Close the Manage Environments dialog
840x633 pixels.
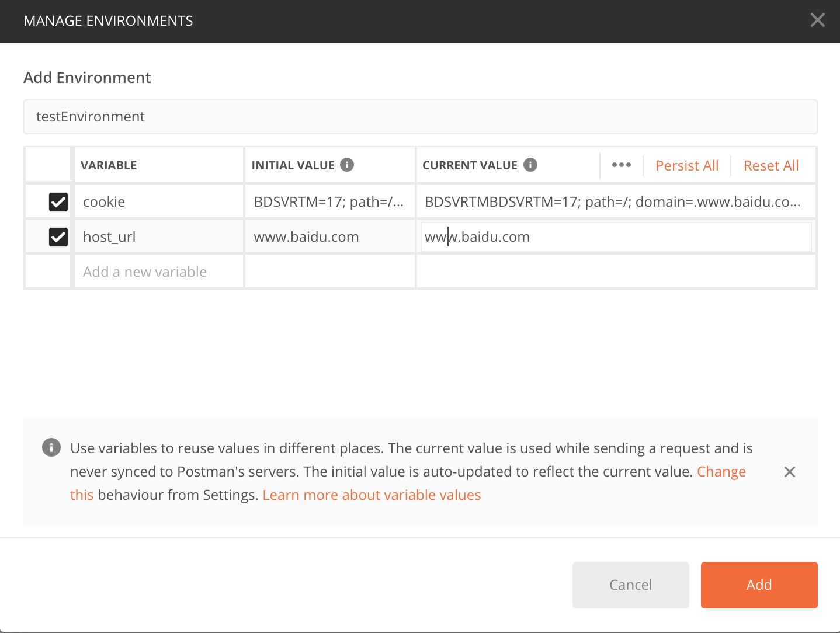tap(818, 20)
